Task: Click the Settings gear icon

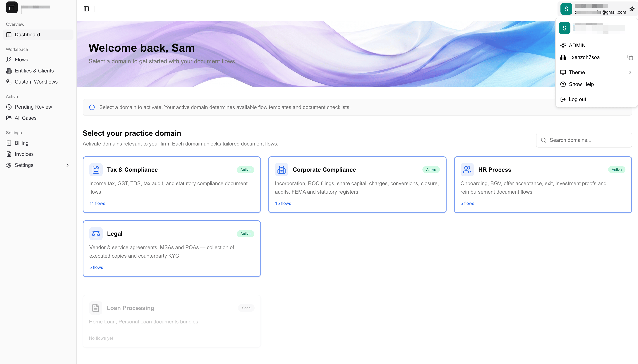Action: (x=9, y=165)
